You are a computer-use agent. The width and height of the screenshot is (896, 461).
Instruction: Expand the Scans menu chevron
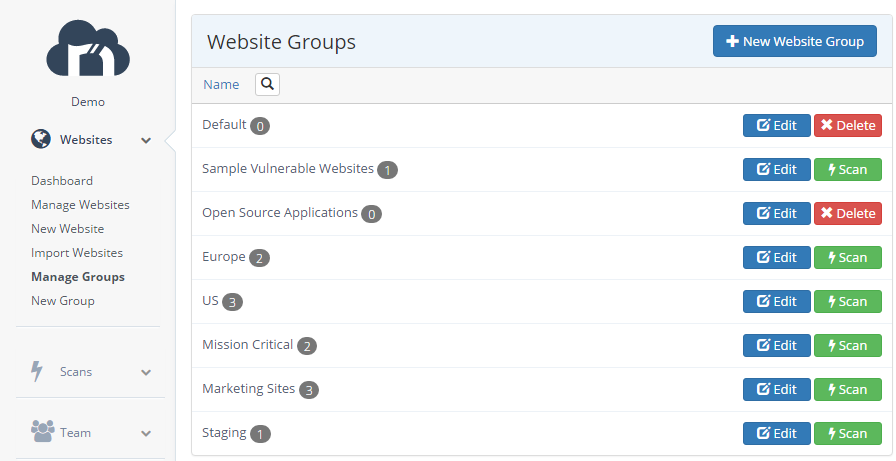[x=146, y=372]
